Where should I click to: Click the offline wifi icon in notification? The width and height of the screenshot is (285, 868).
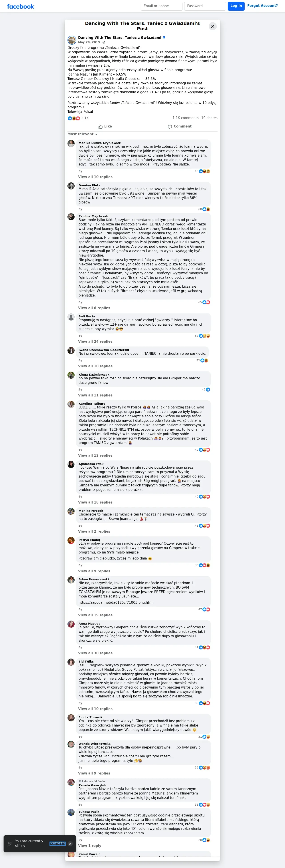click(x=10, y=844)
